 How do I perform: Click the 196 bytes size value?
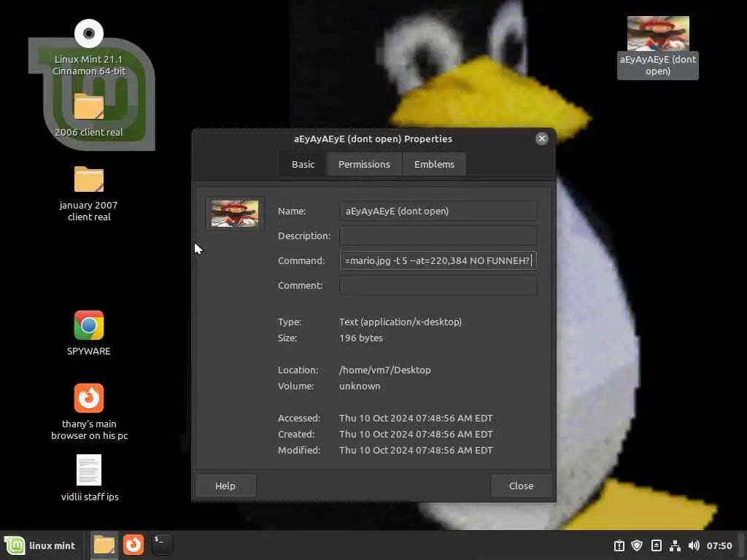(361, 338)
